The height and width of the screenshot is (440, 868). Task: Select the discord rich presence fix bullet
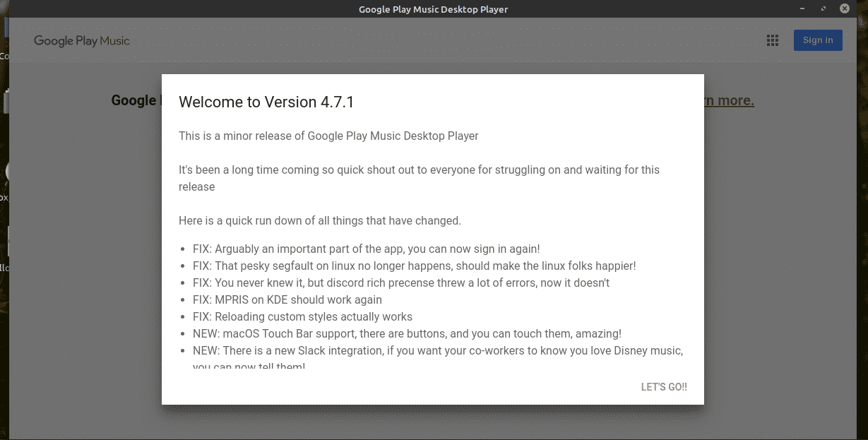click(x=400, y=283)
